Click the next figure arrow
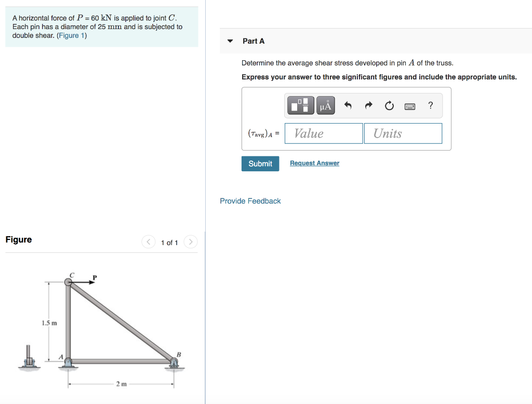Image resolution: width=532 pixels, height=404 pixels. (190, 242)
